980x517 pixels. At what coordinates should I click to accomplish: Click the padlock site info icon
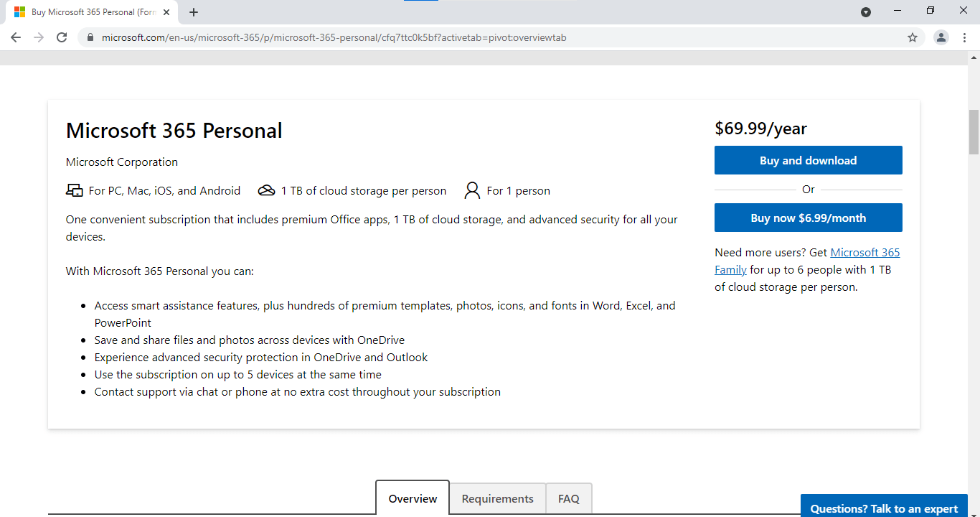[x=90, y=37]
